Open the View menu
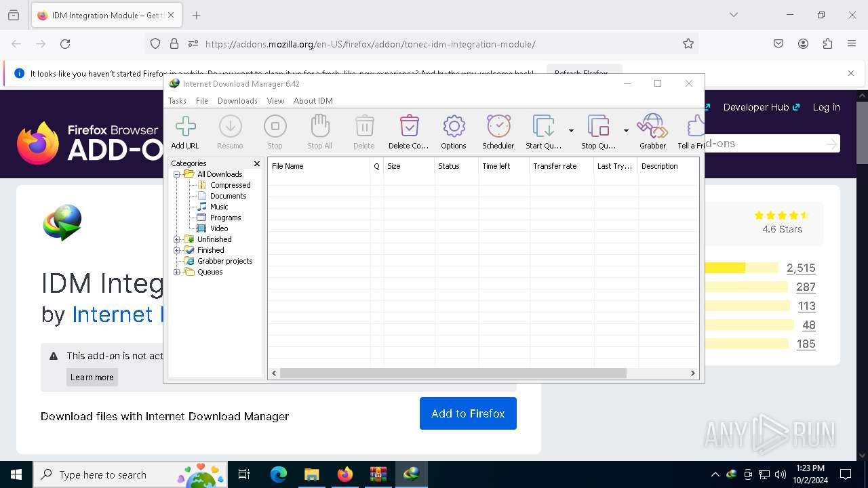Viewport: 868px width, 488px height. (x=275, y=101)
